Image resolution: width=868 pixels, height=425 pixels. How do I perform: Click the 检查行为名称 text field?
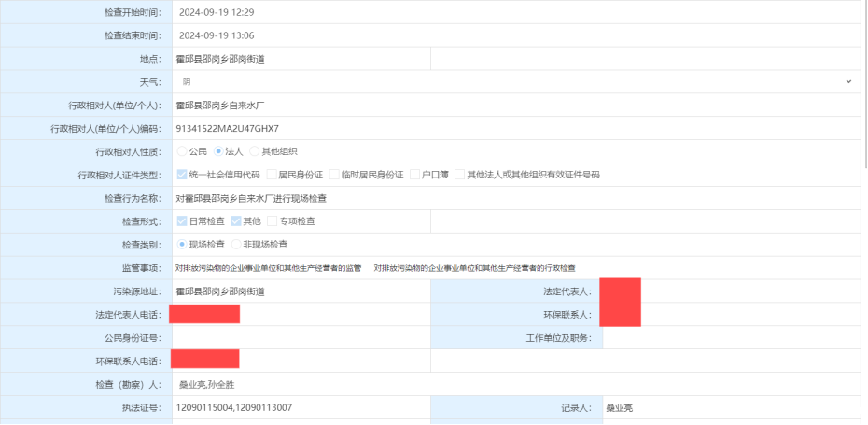coord(513,198)
